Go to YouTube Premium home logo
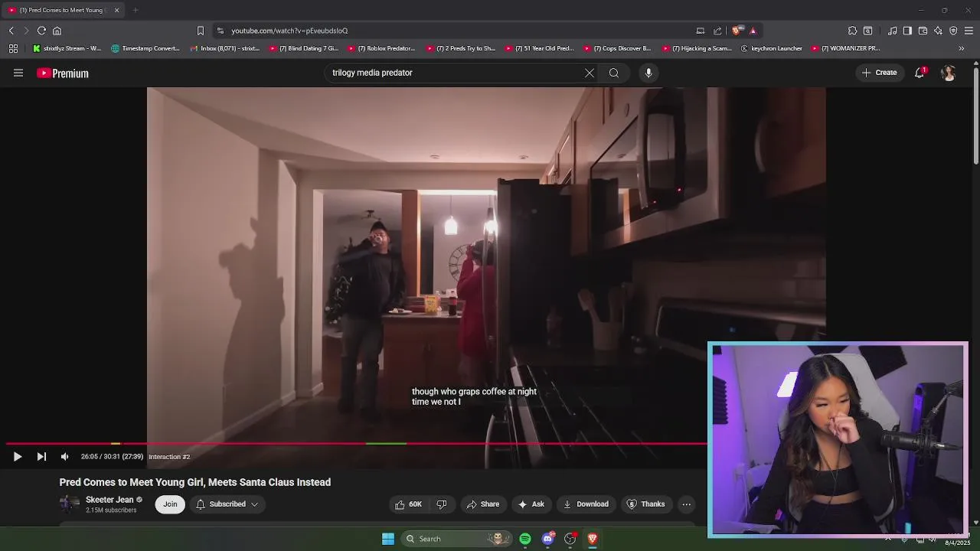The image size is (980, 551). pos(63,73)
